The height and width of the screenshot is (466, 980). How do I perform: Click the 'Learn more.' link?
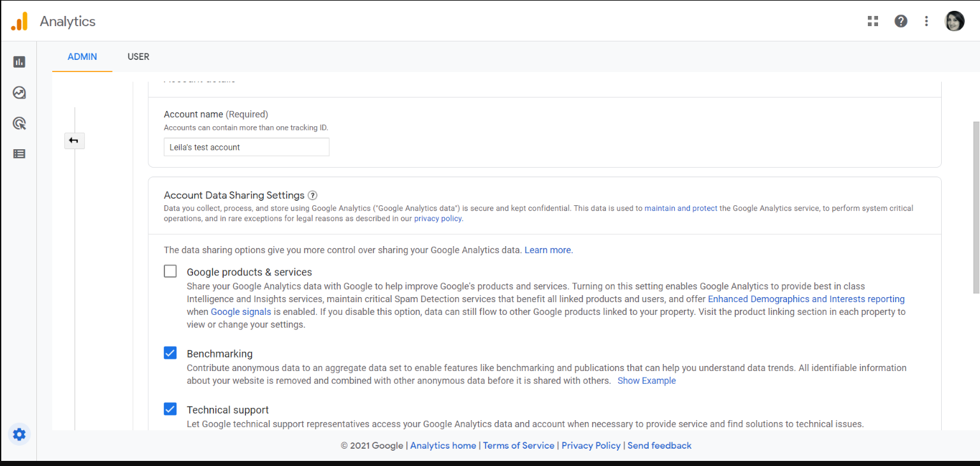pos(549,250)
